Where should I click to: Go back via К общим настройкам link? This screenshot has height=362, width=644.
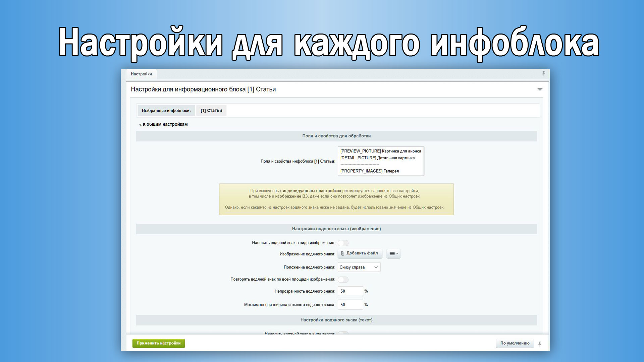click(x=163, y=124)
